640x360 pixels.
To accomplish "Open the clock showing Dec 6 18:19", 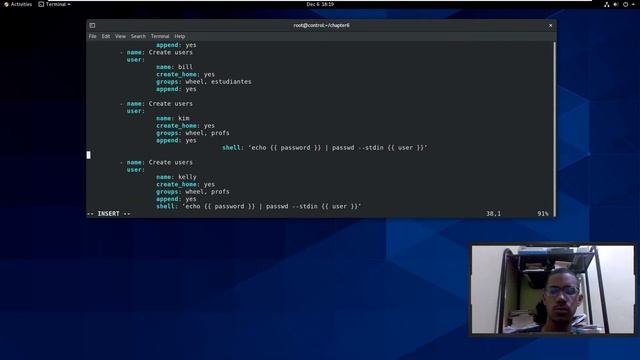I will tap(320, 4).
